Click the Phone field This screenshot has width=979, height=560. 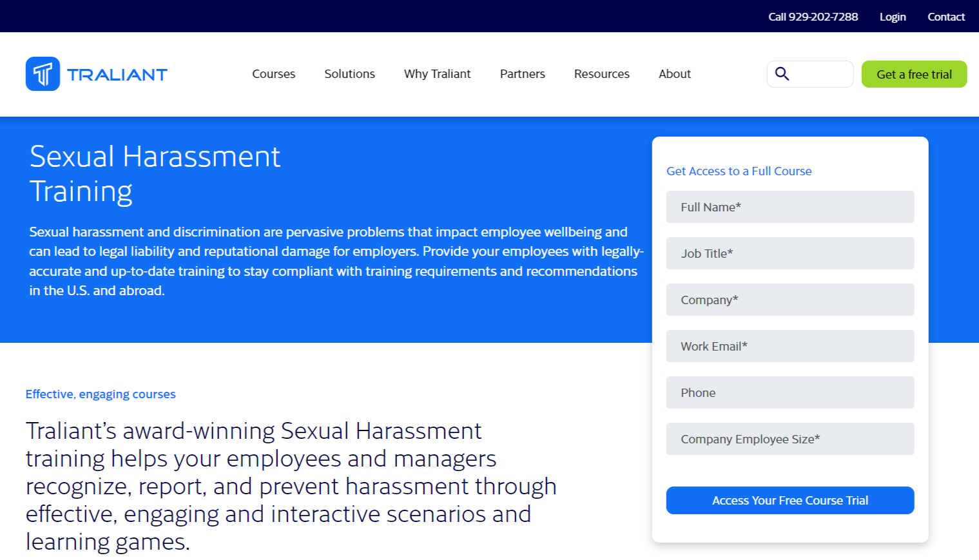click(x=790, y=392)
